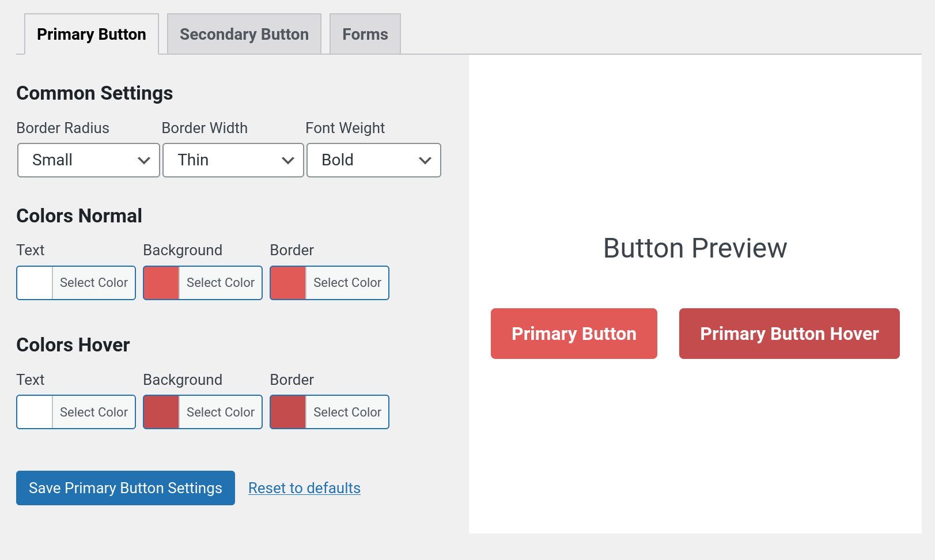Click the Colors Hover text white swatch
This screenshot has width=935, height=560.
(x=35, y=412)
